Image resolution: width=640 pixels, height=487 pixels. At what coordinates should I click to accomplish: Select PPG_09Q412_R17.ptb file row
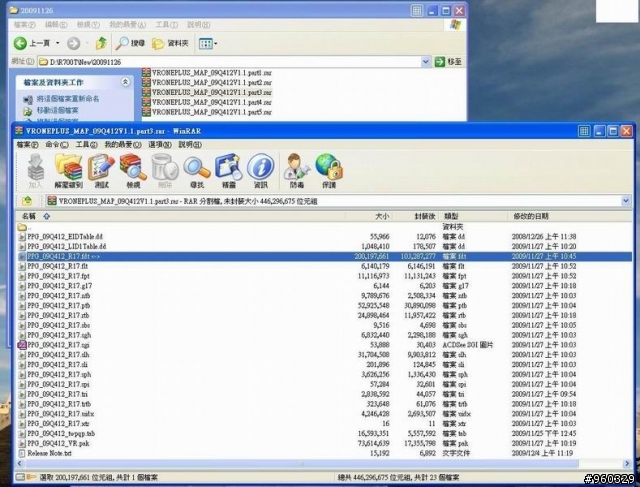coord(325,305)
